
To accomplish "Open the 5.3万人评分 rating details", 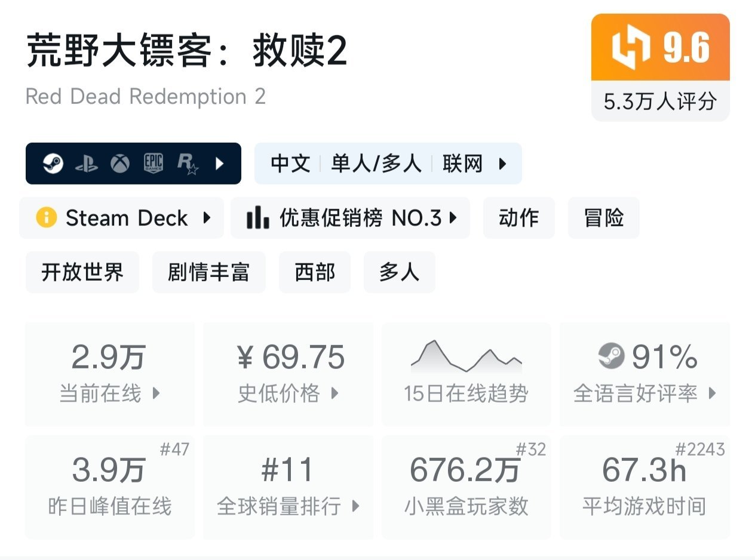I will [x=660, y=101].
